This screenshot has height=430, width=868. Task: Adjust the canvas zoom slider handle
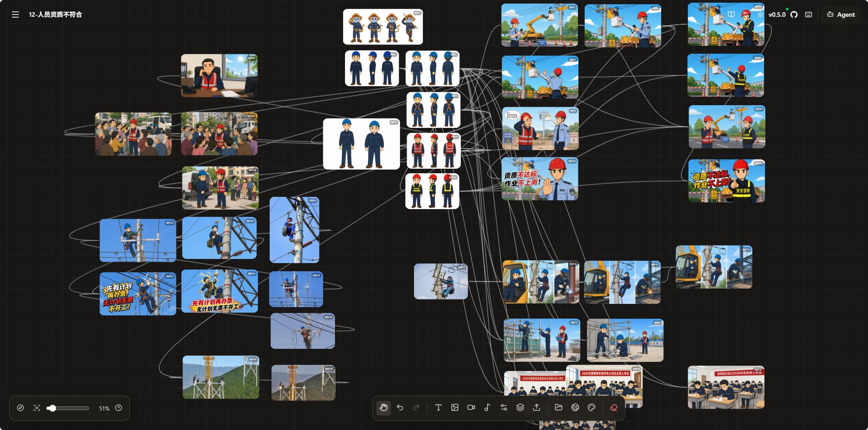(x=52, y=408)
